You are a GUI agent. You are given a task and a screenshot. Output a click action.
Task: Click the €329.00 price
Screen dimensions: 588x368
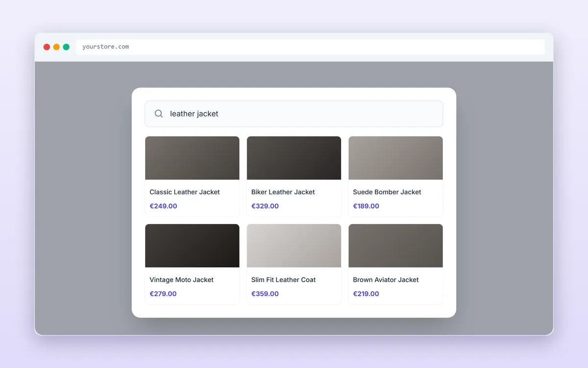(x=265, y=206)
